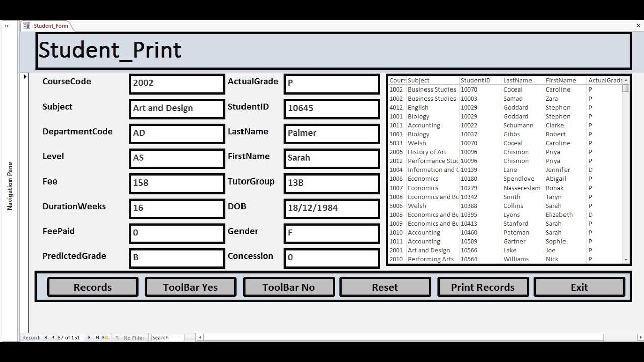Click the ToolBar No button

pyautogui.click(x=288, y=287)
